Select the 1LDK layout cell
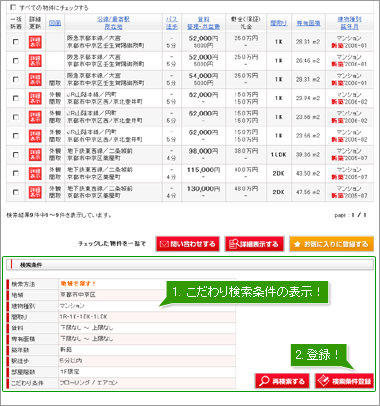This screenshot has height=406, width=380. point(279,155)
